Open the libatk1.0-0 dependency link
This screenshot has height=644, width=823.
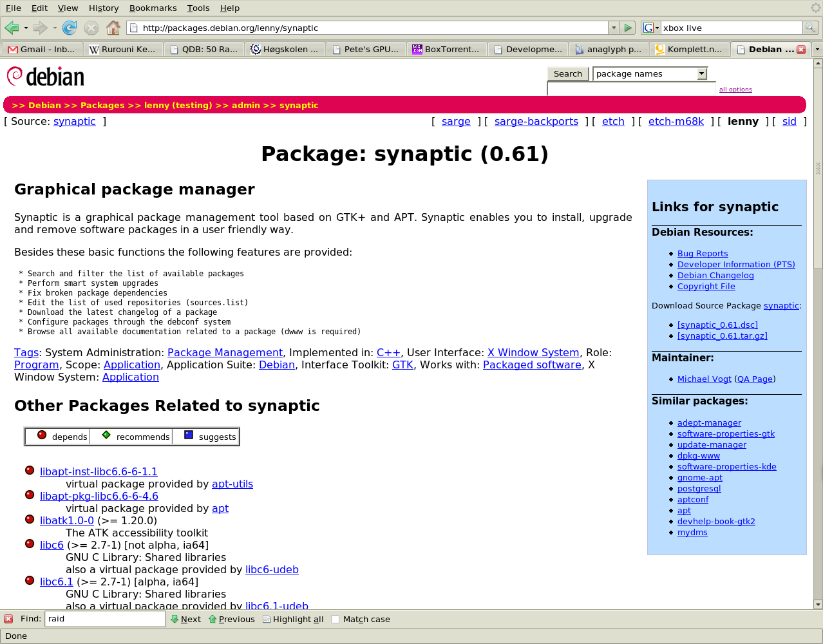tap(67, 520)
